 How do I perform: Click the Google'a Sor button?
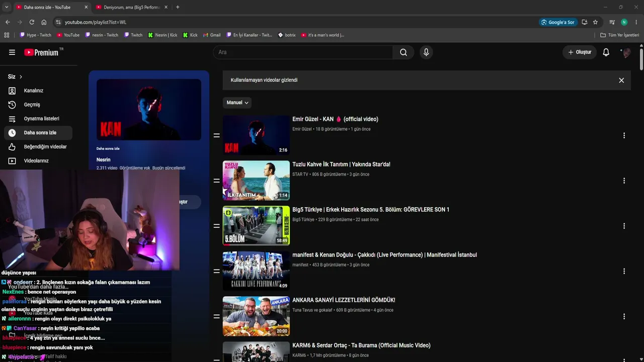(x=557, y=22)
